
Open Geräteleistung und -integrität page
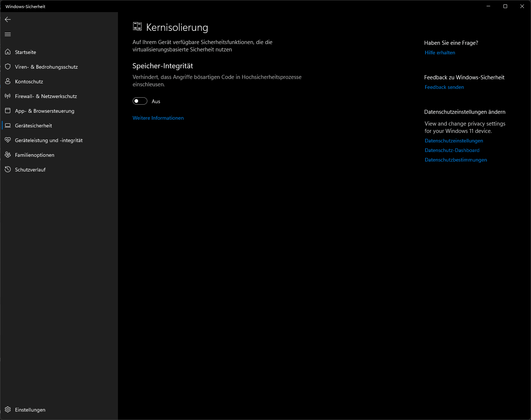[59, 140]
